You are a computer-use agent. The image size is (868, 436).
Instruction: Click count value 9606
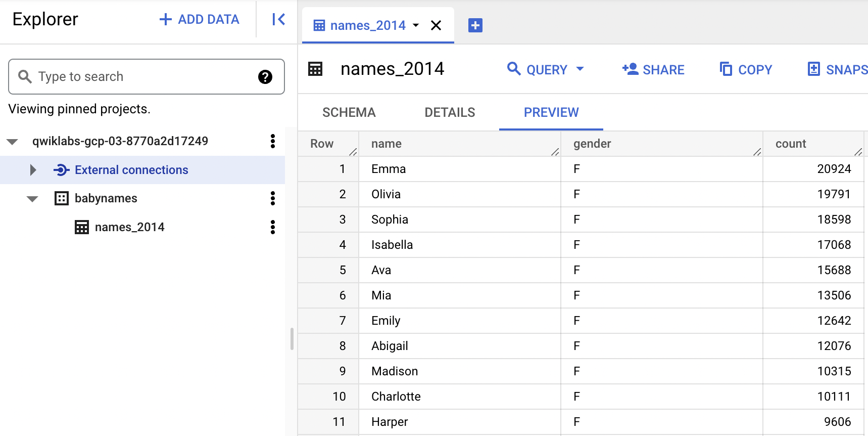(x=838, y=422)
